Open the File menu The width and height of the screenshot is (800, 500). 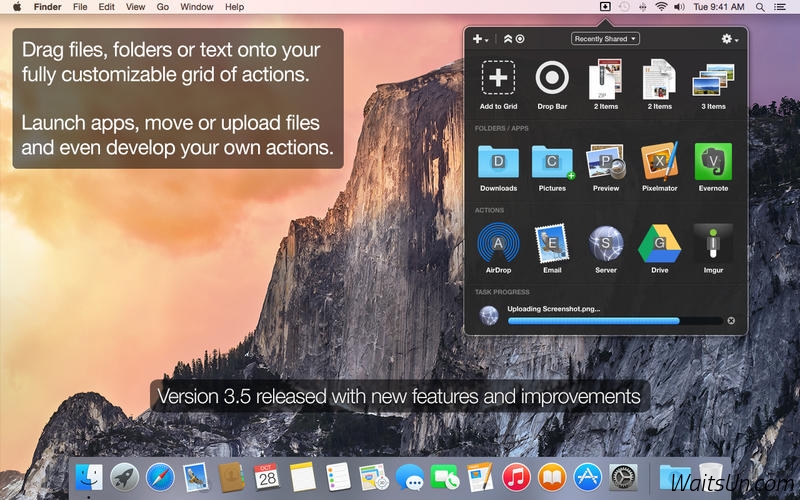(x=80, y=7)
